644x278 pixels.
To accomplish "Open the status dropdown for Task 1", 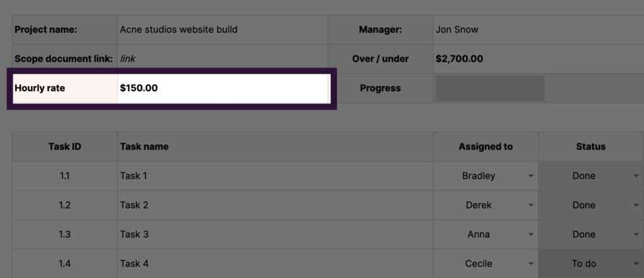I will pyautogui.click(x=636, y=176).
